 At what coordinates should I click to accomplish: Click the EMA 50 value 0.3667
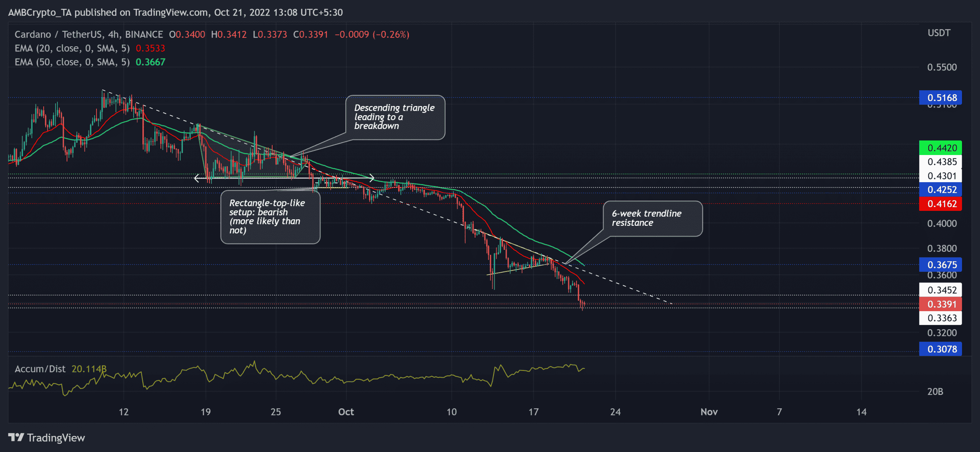click(x=150, y=62)
